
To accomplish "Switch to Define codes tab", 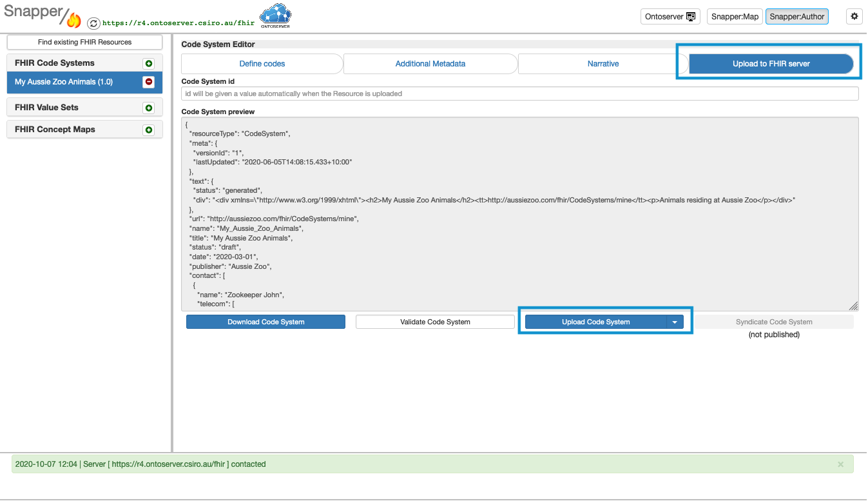I will 262,64.
